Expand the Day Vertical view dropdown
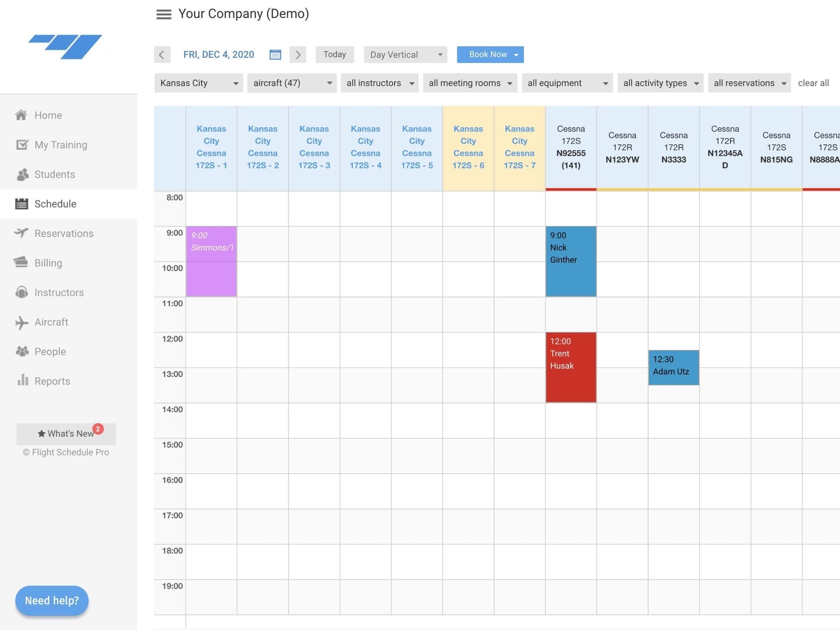This screenshot has height=630, width=840. [x=406, y=55]
